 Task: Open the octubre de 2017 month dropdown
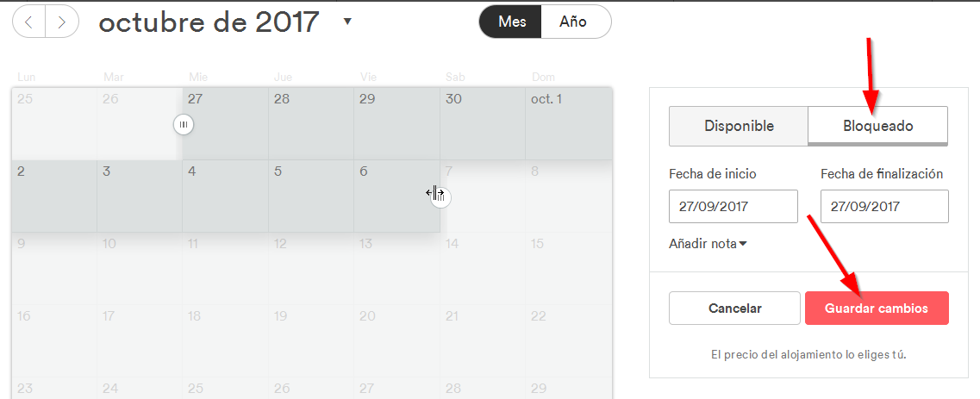click(x=347, y=22)
